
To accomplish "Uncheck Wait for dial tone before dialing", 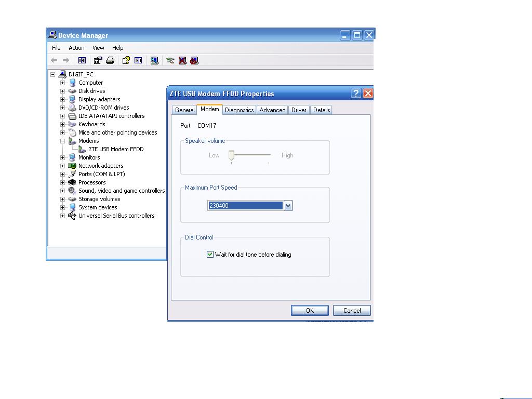I will click(210, 254).
